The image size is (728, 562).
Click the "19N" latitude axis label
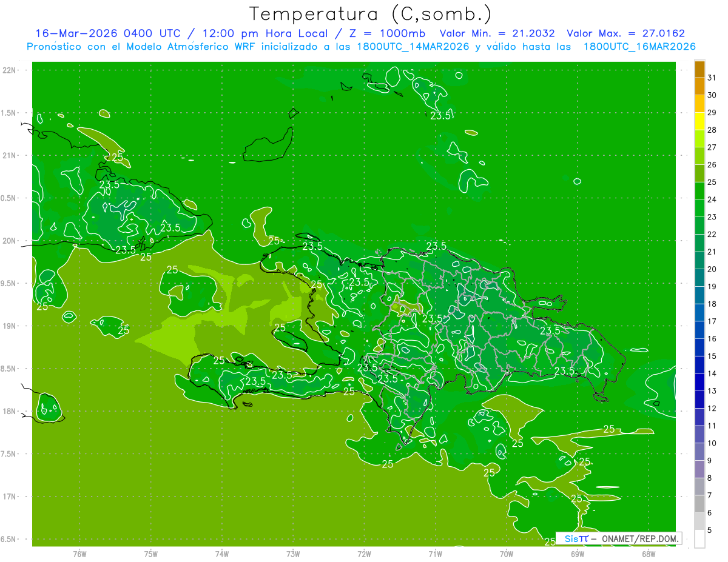point(10,326)
